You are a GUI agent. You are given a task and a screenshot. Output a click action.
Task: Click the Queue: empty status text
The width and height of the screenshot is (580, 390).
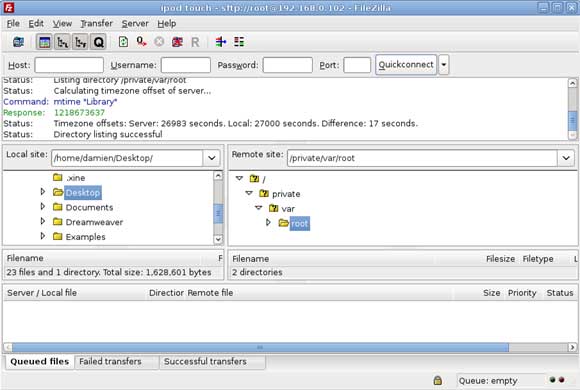(x=488, y=380)
